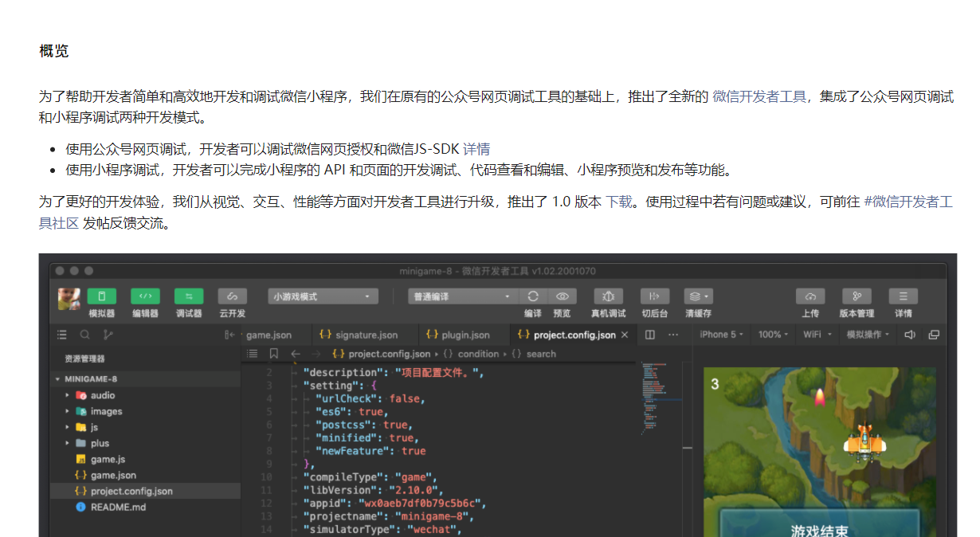Open the 100% zoom dropdown
Screen dimensions: 980x537
774,335
